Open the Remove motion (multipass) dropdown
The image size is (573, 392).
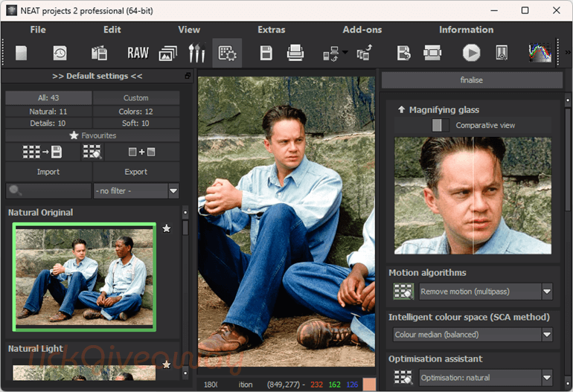pyautogui.click(x=486, y=292)
